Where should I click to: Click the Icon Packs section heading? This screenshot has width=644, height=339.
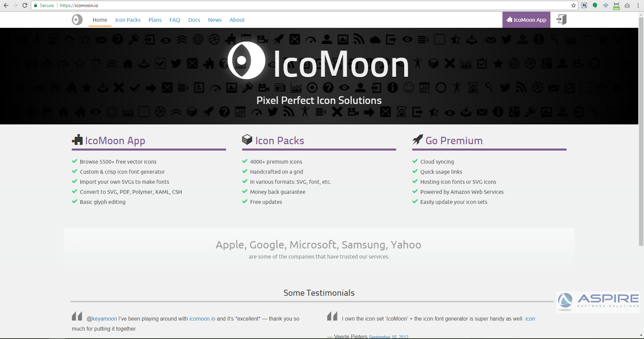click(x=279, y=140)
